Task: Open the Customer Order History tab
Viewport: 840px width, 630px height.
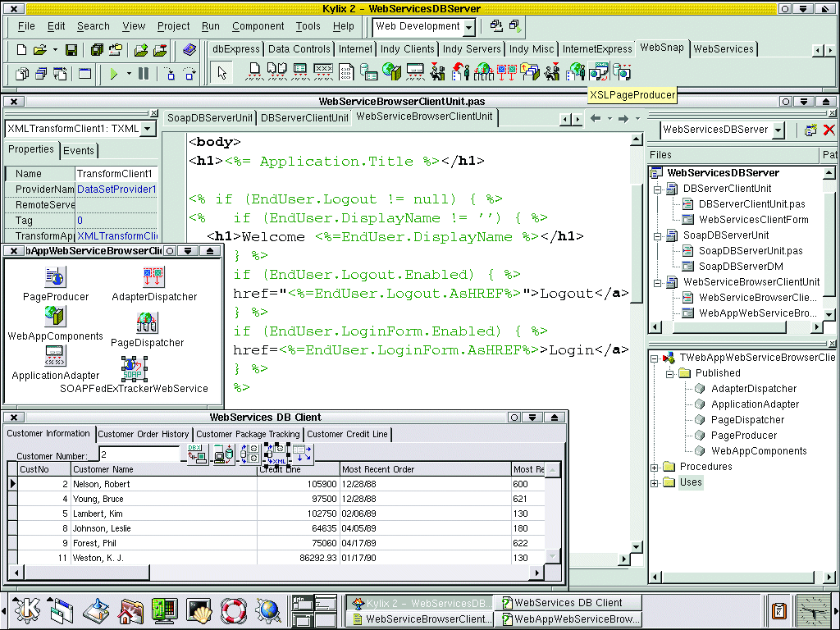Action: (x=144, y=434)
